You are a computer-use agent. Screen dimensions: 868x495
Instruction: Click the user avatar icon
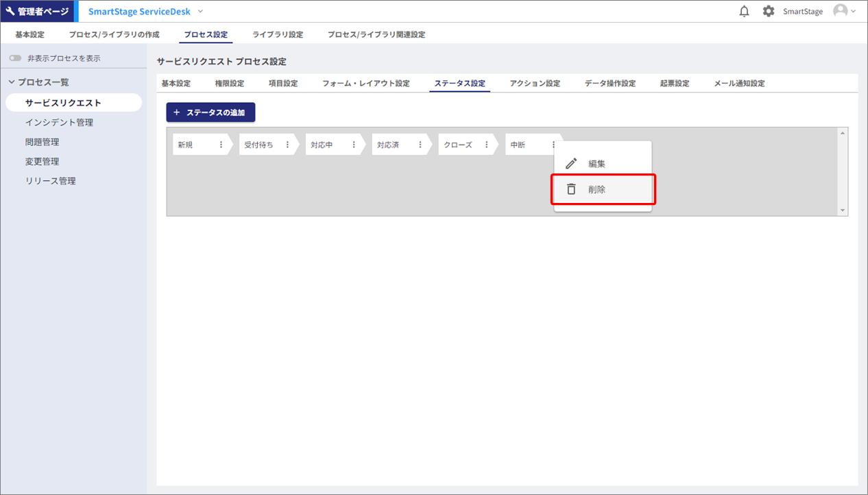(x=840, y=11)
